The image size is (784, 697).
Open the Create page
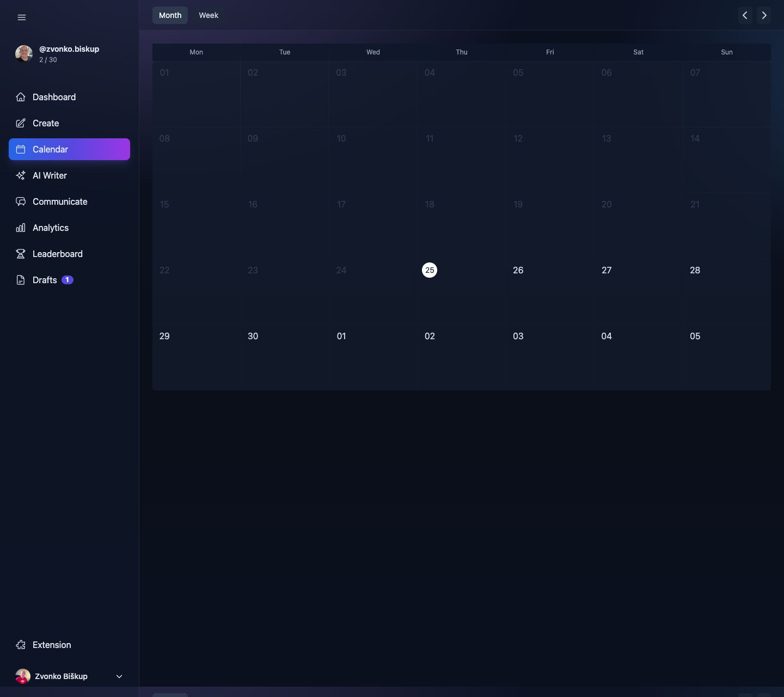pos(69,123)
